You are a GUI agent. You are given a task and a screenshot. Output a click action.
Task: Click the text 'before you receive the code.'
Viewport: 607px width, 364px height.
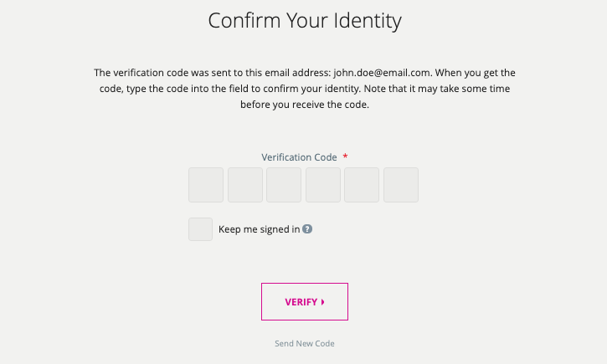tap(304, 105)
